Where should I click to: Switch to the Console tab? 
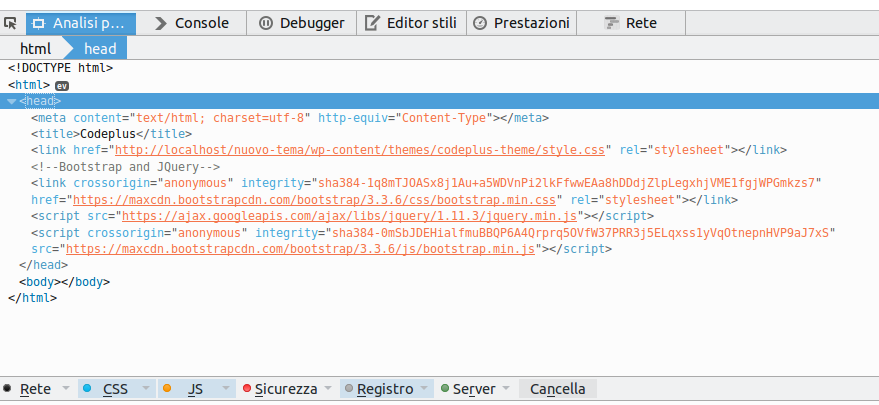(x=201, y=22)
